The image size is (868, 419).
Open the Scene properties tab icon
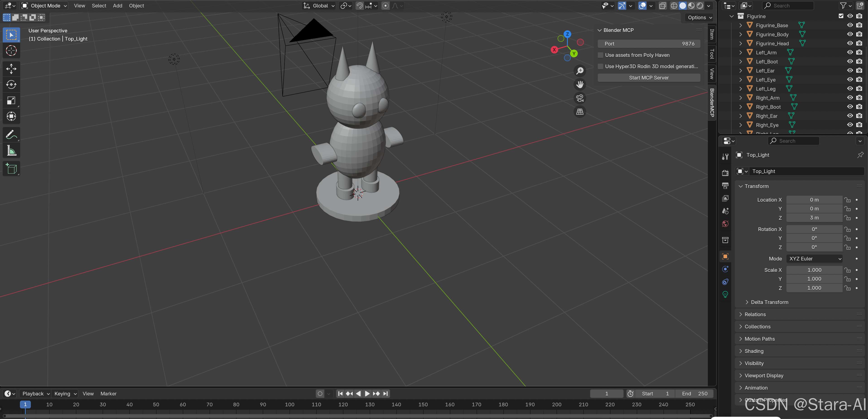726,211
